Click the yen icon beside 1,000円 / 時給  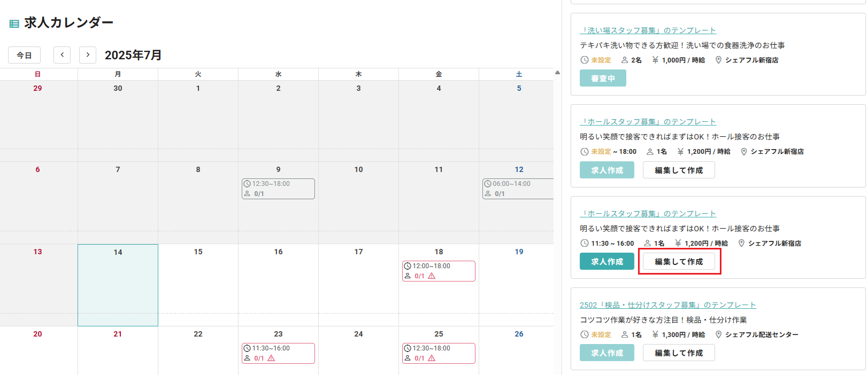(655, 60)
